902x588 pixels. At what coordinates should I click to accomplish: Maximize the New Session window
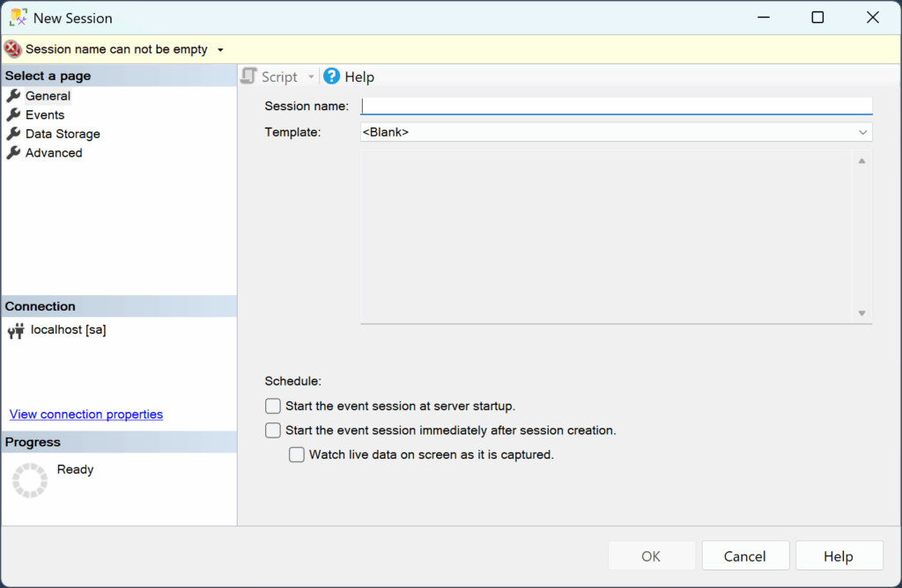817,18
